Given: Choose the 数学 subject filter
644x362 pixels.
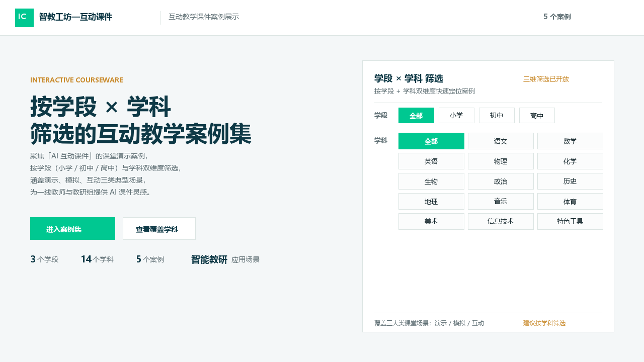Looking at the screenshot, I should pyautogui.click(x=570, y=141).
